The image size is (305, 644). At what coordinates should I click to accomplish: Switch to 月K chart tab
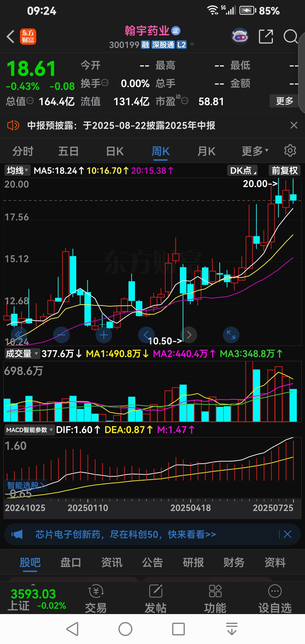pyautogui.click(x=206, y=151)
